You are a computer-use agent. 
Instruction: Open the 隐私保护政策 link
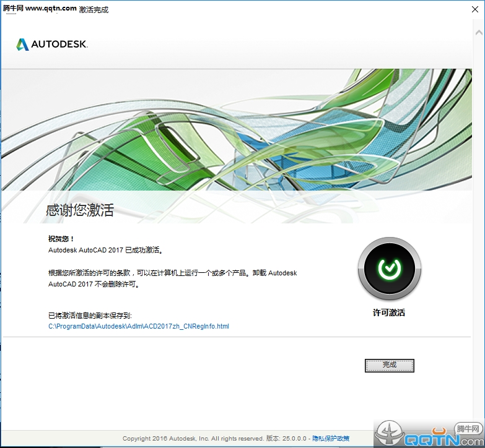tap(331, 438)
